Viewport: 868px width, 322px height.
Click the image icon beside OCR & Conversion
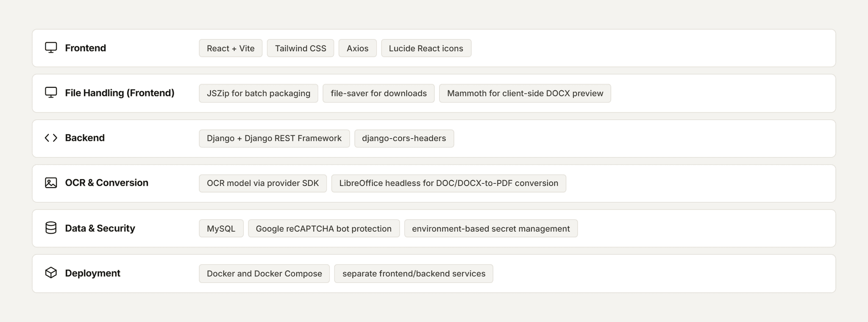coord(51,183)
